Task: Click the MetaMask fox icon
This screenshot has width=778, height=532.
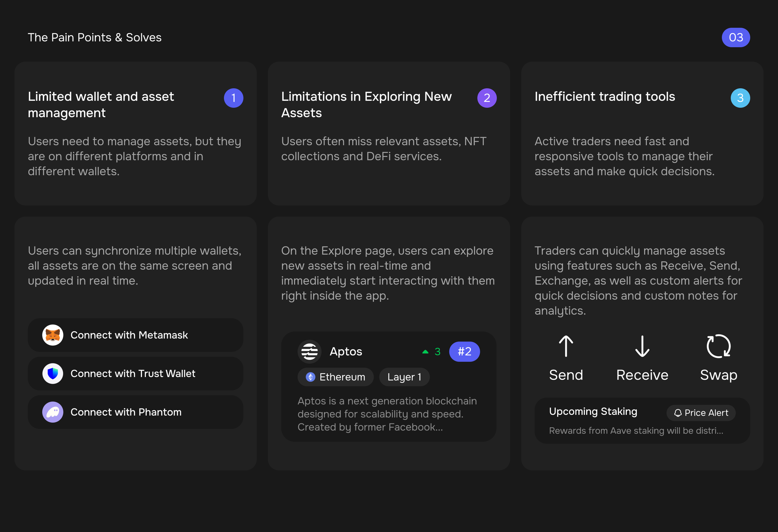Action: (53, 335)
